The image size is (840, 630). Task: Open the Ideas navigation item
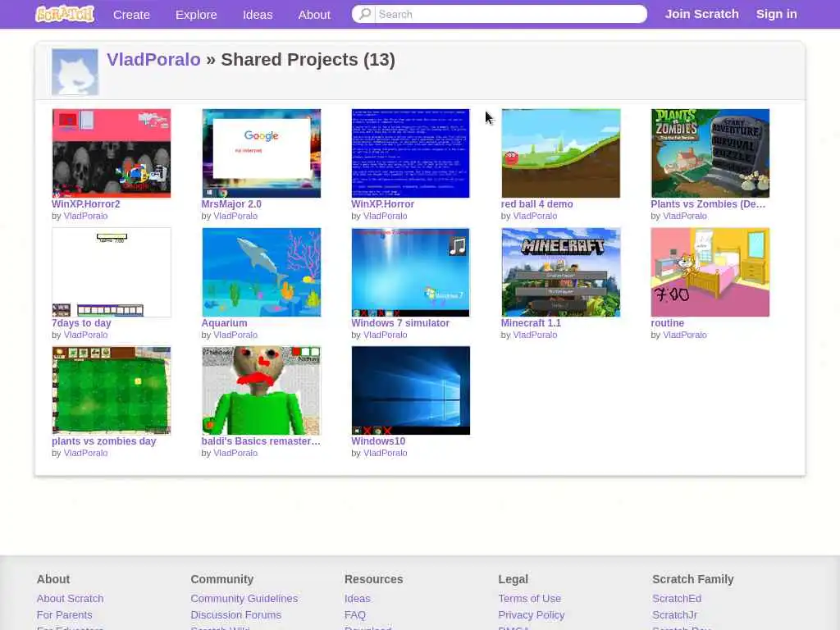[x=258, y=15]
